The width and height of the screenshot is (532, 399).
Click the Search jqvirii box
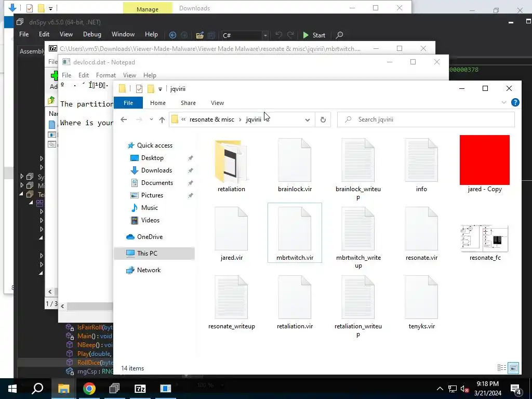pos(426,119)
